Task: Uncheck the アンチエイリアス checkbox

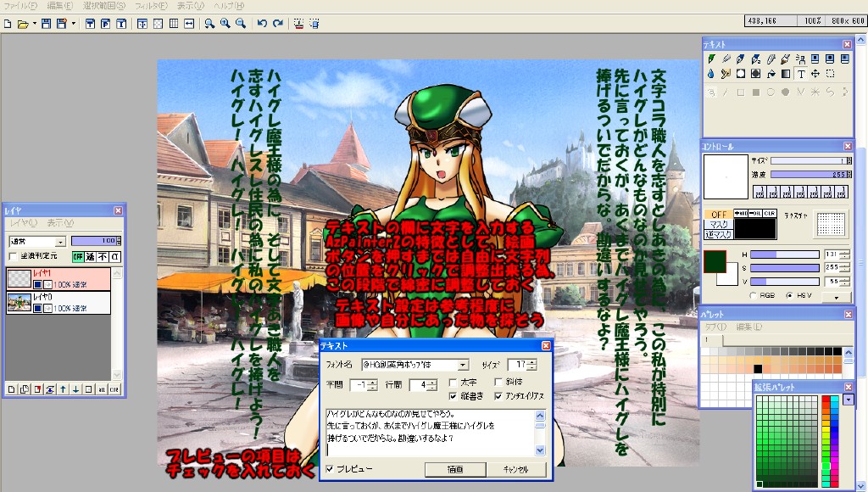Action: [498, 396]
